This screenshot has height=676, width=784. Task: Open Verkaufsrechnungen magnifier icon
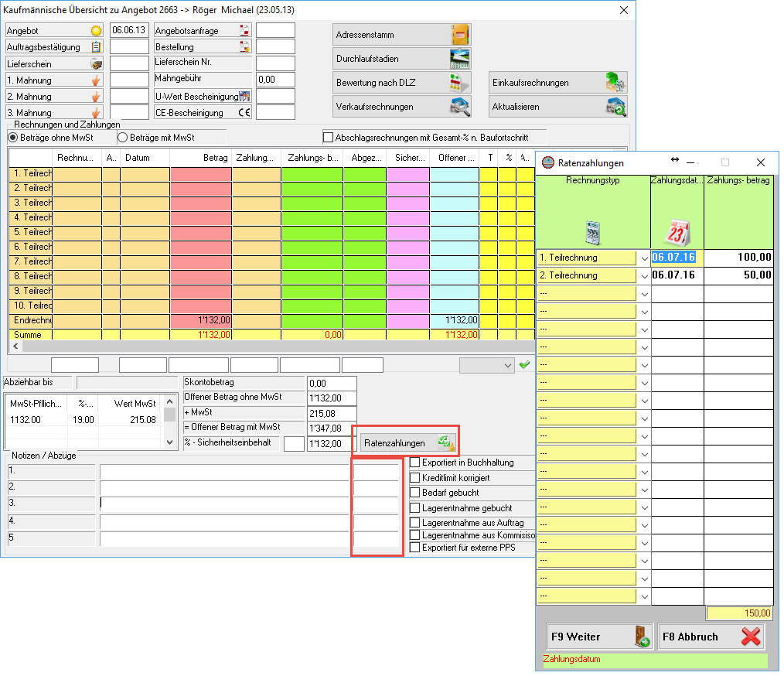[460, 107]
